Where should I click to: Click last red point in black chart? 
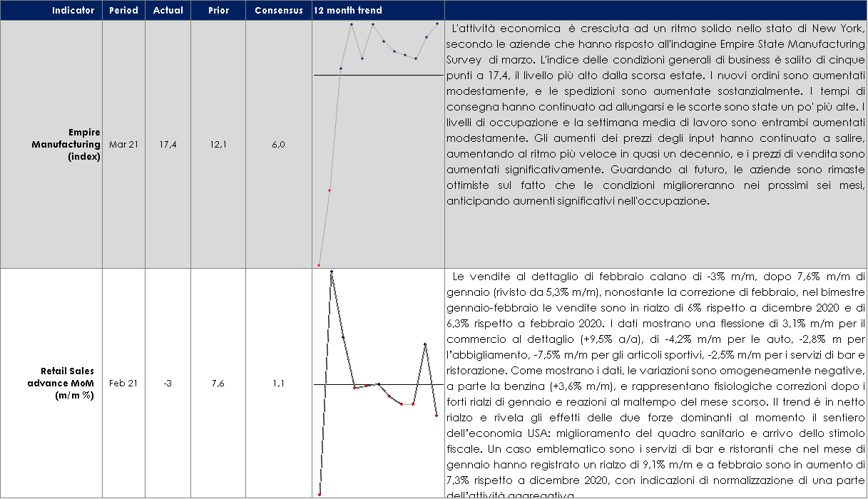pyautogui.click(x=436, y=416)
